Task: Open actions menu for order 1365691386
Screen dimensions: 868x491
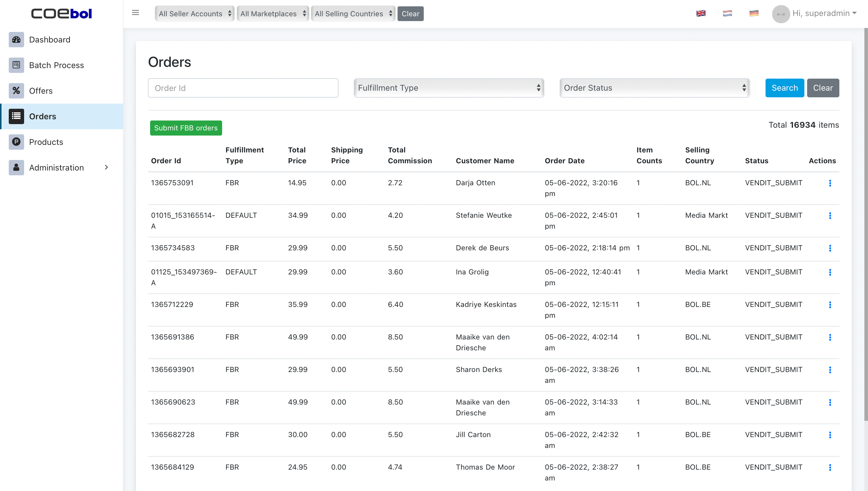Action: pos(830,337)
